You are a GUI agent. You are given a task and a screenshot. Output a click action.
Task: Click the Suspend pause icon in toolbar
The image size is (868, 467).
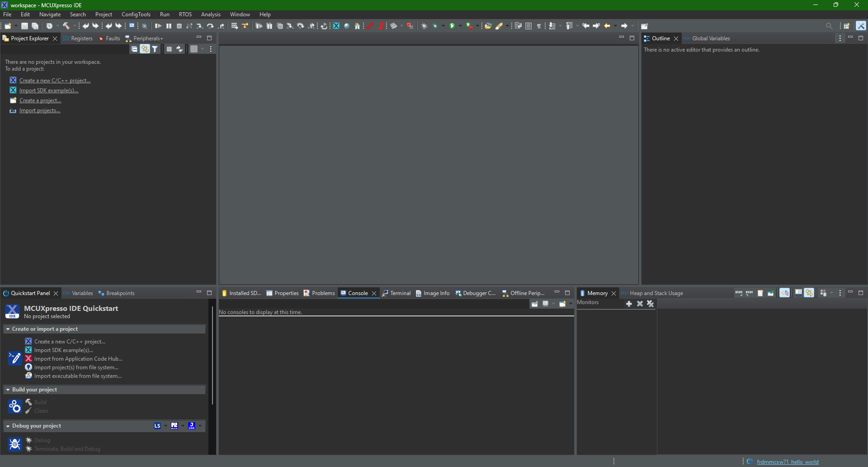(169, 26)
